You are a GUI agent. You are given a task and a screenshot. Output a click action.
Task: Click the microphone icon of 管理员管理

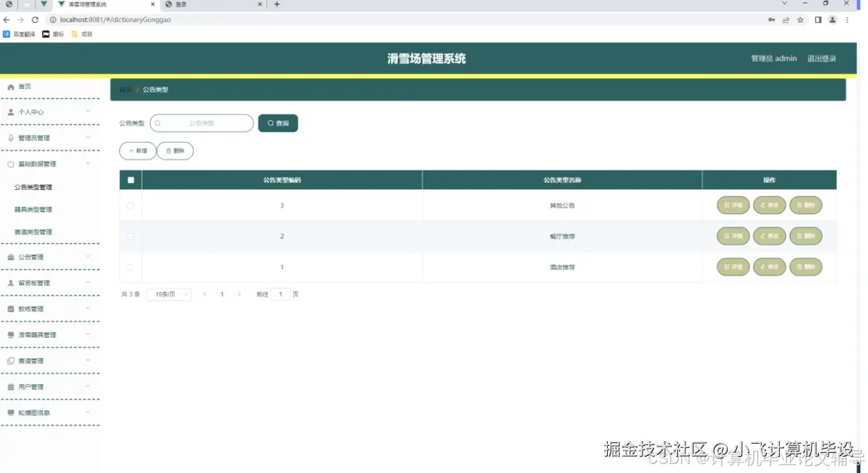[11, 138]
